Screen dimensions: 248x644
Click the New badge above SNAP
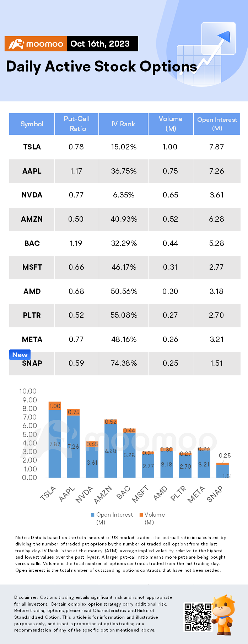click(20, 354)
